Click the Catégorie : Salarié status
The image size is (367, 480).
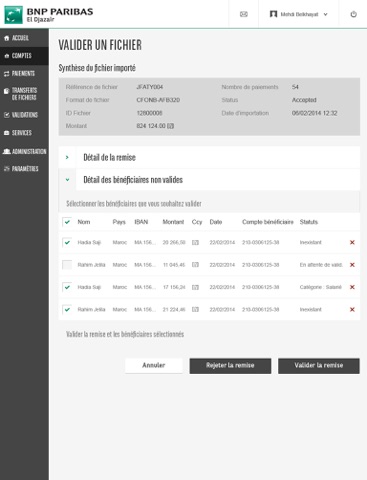pos(321,287)
